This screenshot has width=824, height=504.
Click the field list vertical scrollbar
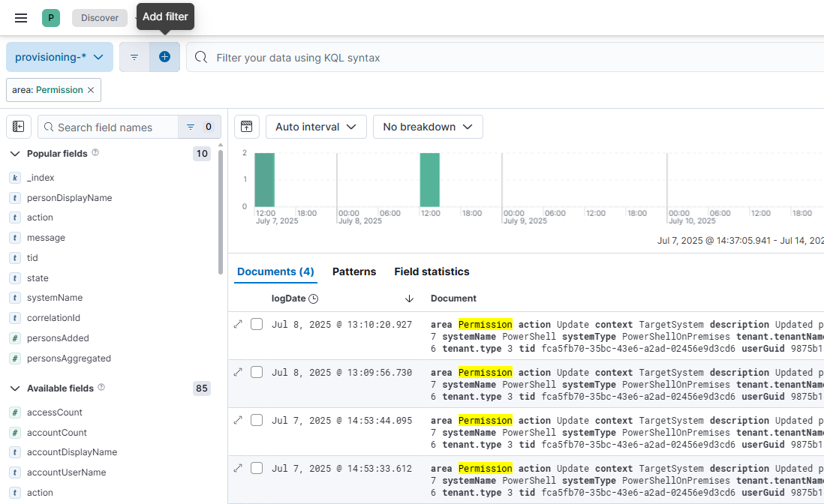(221, 211)
